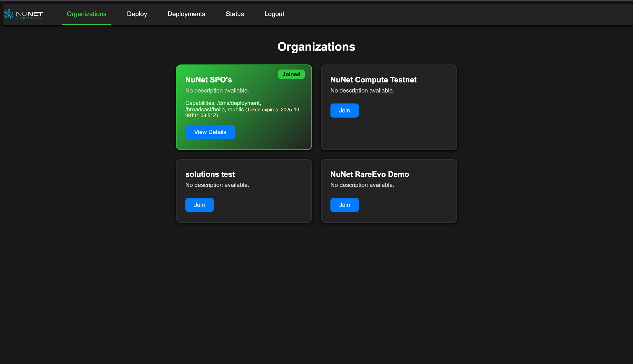Join the NuNet RareEvo Demo organization
The image size is (633, 364).
coord(344,205)
